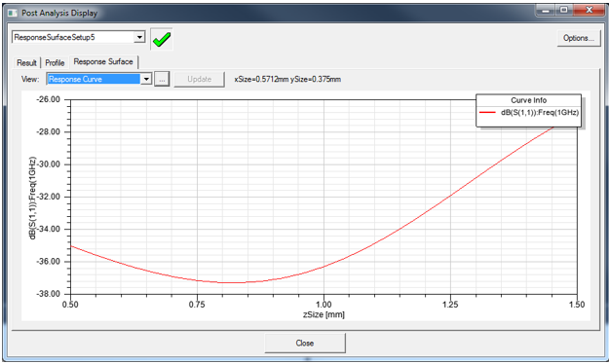609x364 pixels.
Task: Click the zSize [mm] axis label
Action: 324,314
